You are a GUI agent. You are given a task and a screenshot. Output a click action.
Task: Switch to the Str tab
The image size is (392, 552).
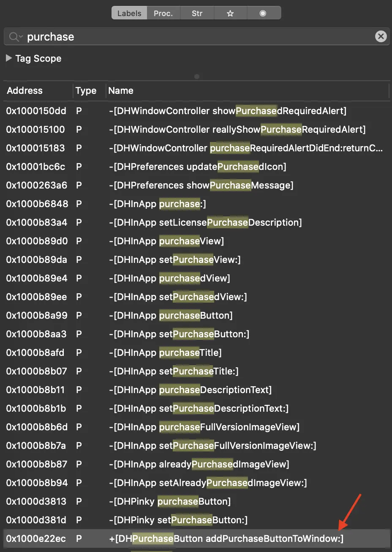197,13
